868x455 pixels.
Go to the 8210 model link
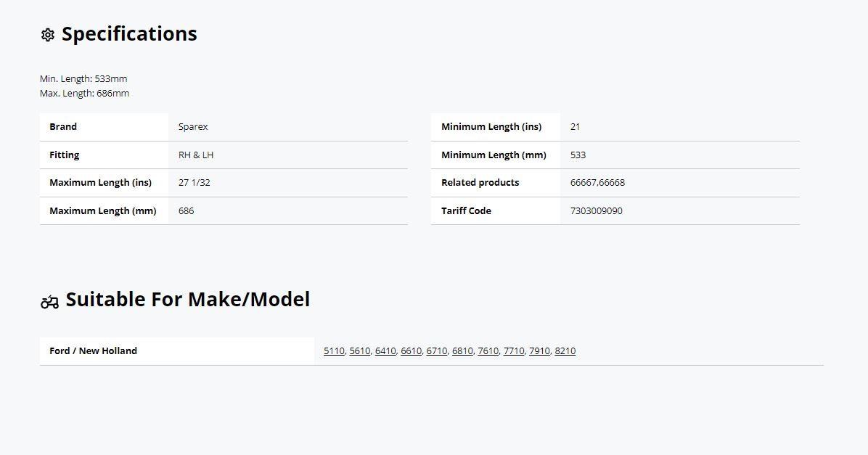[x=565, y=351]
